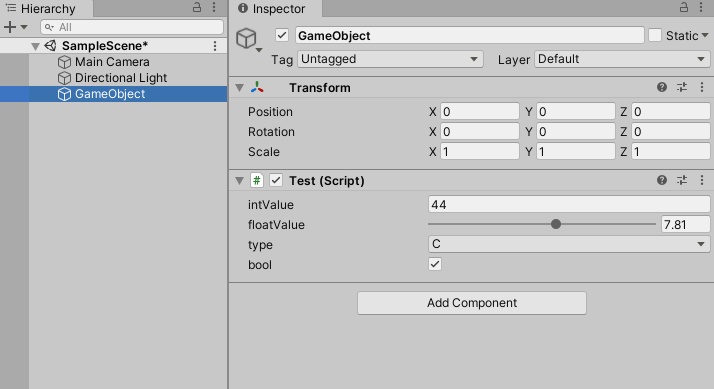Click the Add Component button
This screenshot has height=389, width=714.
coord(472,303)
